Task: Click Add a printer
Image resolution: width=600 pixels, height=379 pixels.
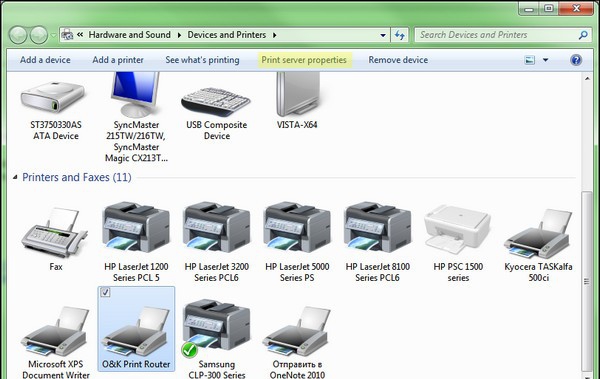Action: pyautogui.click(x=118, y=60)
